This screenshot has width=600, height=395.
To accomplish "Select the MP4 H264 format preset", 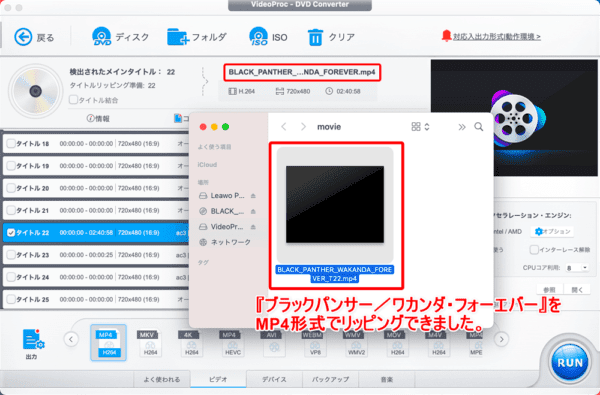I will pos(108,343).
